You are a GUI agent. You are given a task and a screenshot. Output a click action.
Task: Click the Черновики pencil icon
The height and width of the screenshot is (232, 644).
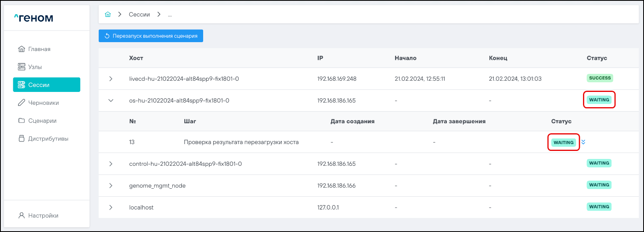[22, 103]
